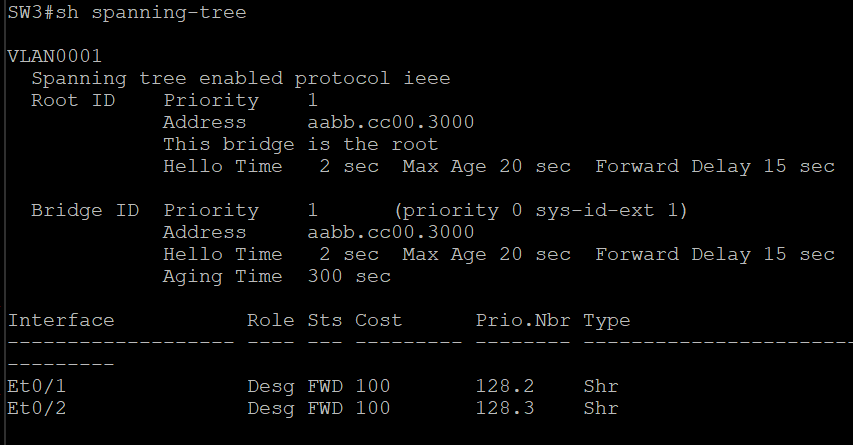Screen dimensions: 853x445
Task: Click 'This bridge is the root' text
Action: point(300,145)
